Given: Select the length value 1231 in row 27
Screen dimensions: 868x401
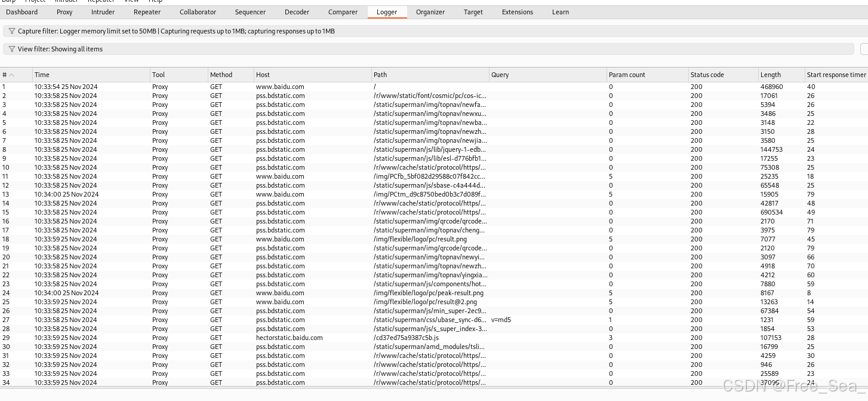Looking at the screenshot, I should (767, 320).
